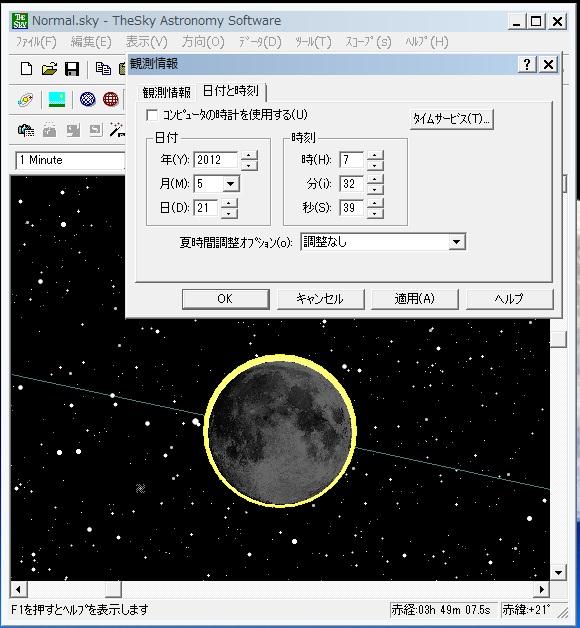Screen dimensions: 580x628
Task: Click the キャンセル button
Action: 320,299
